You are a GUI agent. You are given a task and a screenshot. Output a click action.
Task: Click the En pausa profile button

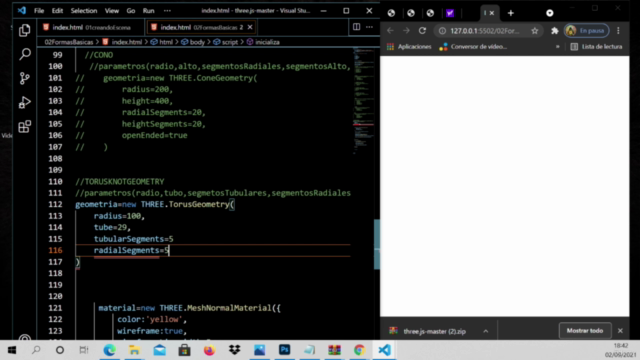pyautogui.click(x=587, y=31)
